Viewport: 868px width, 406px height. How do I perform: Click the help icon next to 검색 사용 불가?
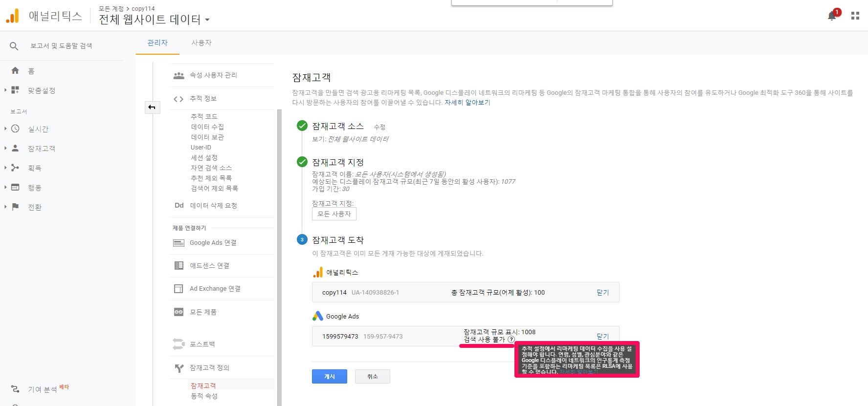[511, 340]
